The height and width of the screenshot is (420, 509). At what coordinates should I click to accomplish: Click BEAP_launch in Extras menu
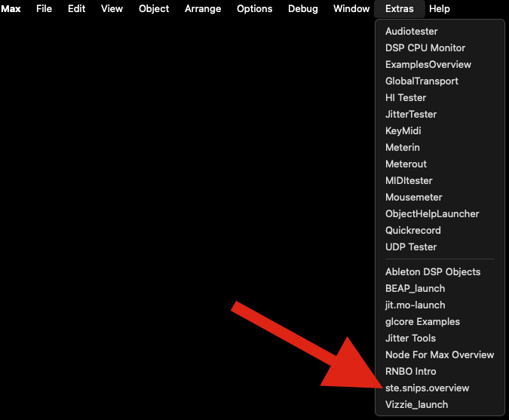coord(415,289)
